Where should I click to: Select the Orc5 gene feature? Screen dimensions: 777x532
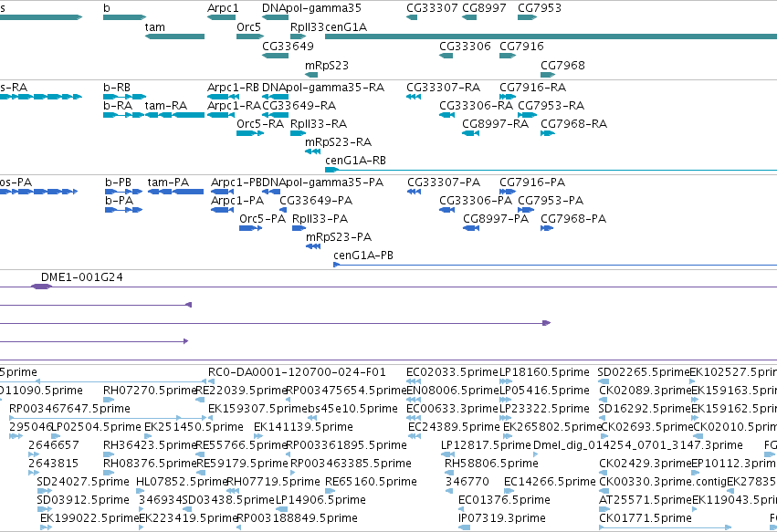pos(250,37)
